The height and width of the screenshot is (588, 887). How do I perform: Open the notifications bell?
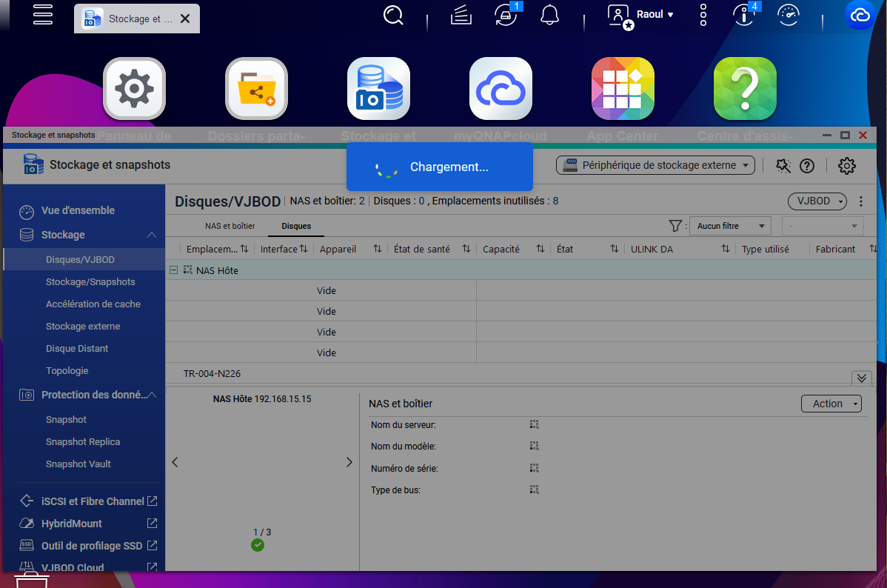coord(549,15)
